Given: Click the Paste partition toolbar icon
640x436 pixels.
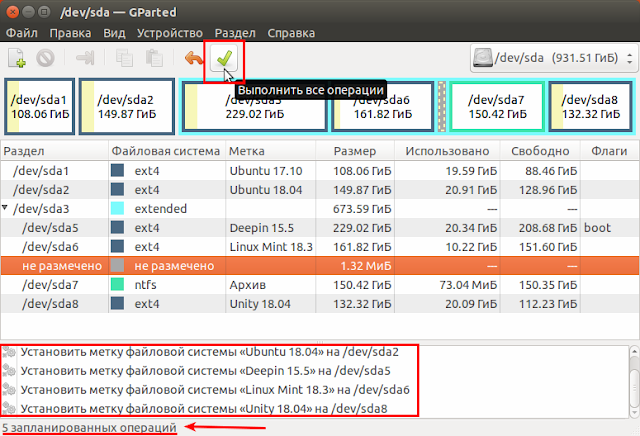Looking at the screenshot, I should (x=154, y=58).
